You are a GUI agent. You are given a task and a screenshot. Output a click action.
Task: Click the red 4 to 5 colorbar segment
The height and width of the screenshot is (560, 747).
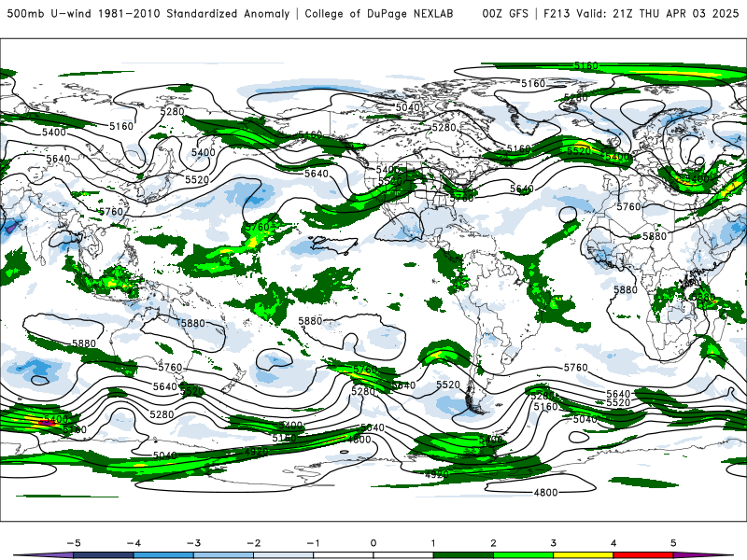point(643,555)
